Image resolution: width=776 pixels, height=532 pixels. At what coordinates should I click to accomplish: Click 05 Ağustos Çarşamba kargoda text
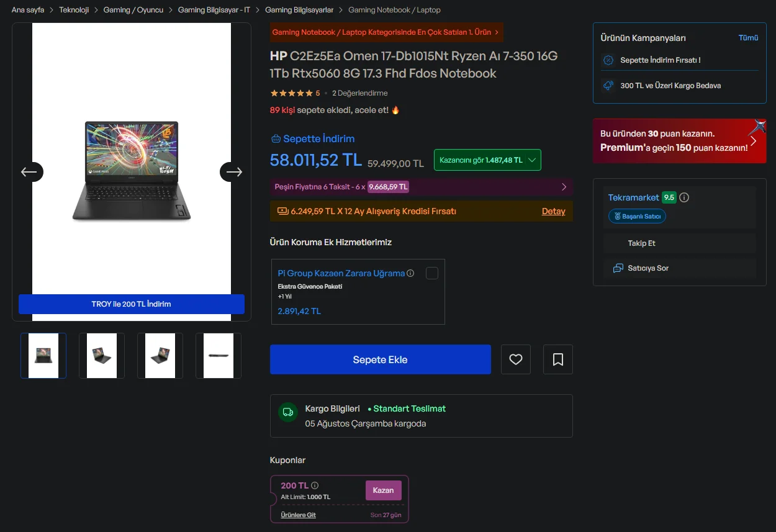click(366, 424)
